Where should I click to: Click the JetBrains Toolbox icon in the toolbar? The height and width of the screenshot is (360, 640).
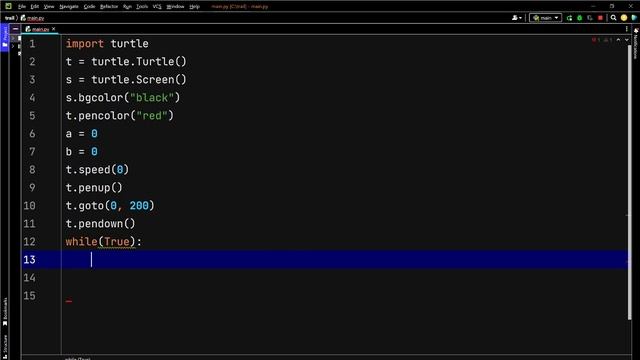pyautogui.click(x=634, y=18)
